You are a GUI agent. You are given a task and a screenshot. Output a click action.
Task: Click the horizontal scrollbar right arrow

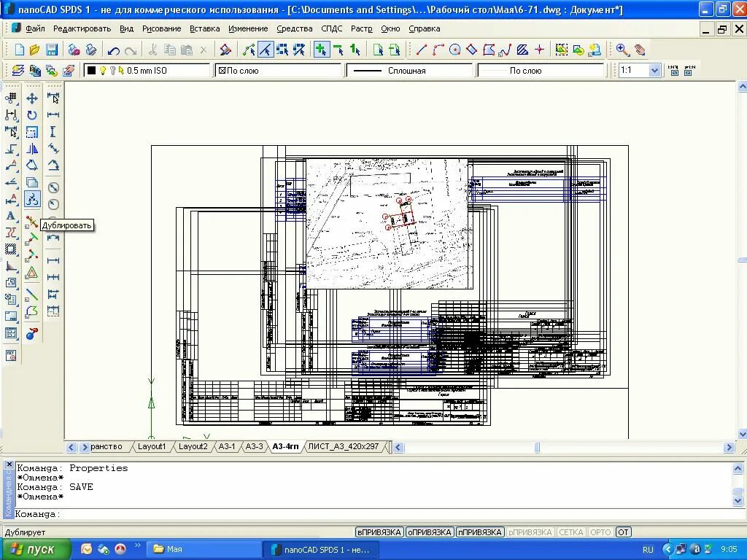pyautogui.click(x=729, y=447)
